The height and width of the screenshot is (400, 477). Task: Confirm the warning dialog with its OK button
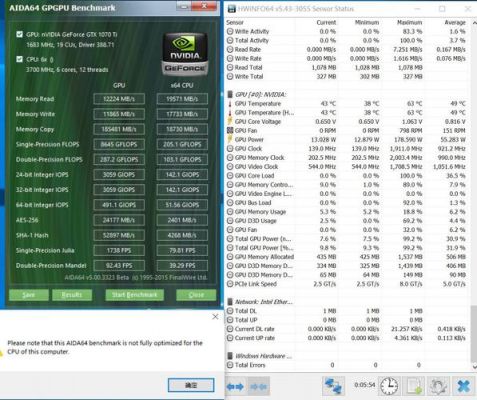pyautogui.click(x=191, y=385)
